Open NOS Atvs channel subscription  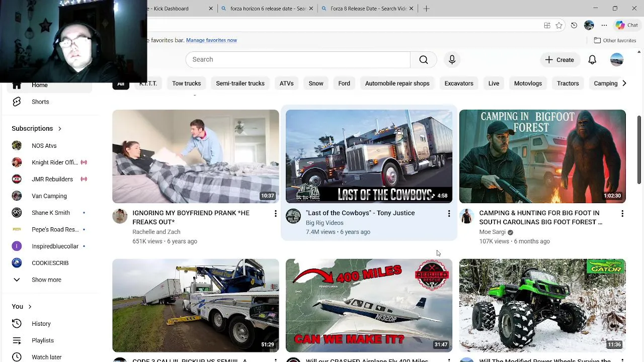(50, 146)
